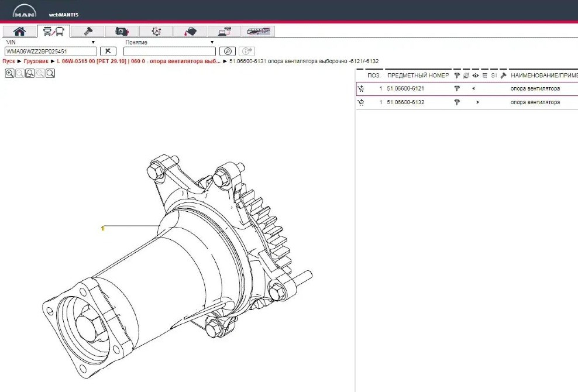Click the pin column header icon
This screenshot has height=392, width=578.
[457, 75]
